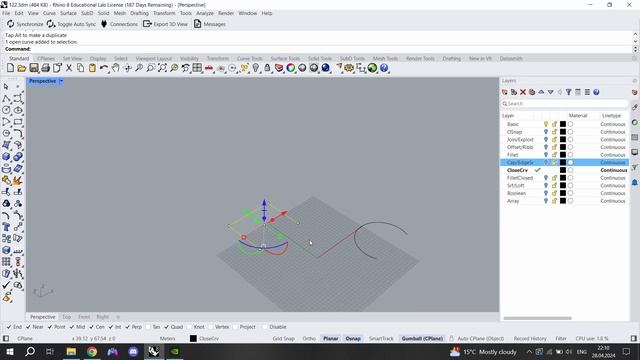Toggle visibility bulb of the Basic layer
Image resolution: width=640 pixels, height=360 pixels.
click(x=546, y=124)
